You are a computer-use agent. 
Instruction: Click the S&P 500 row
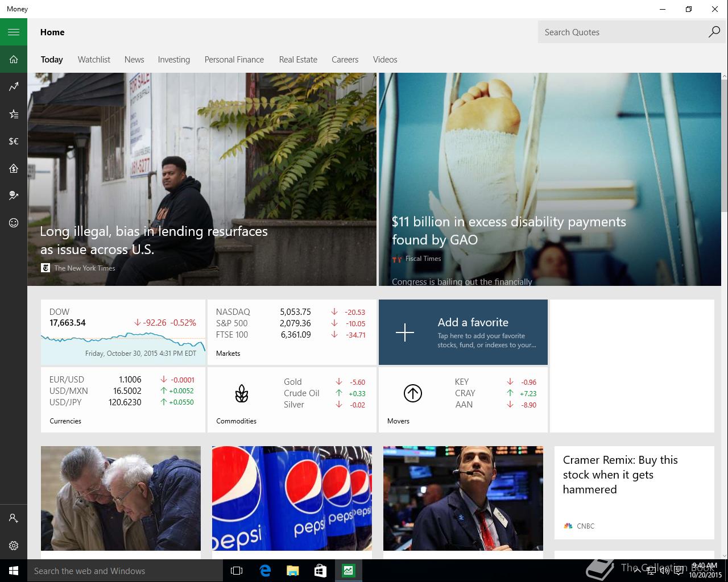click(291, 323)
